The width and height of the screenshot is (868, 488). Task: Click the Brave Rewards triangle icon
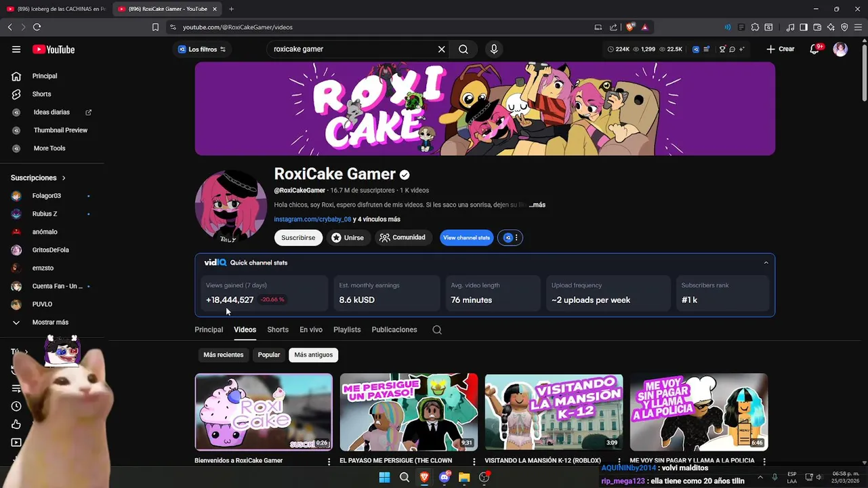645,27
